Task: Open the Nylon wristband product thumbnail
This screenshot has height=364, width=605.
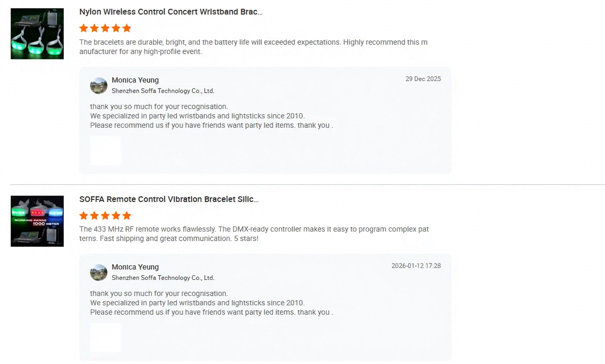Action: (37, 34)
